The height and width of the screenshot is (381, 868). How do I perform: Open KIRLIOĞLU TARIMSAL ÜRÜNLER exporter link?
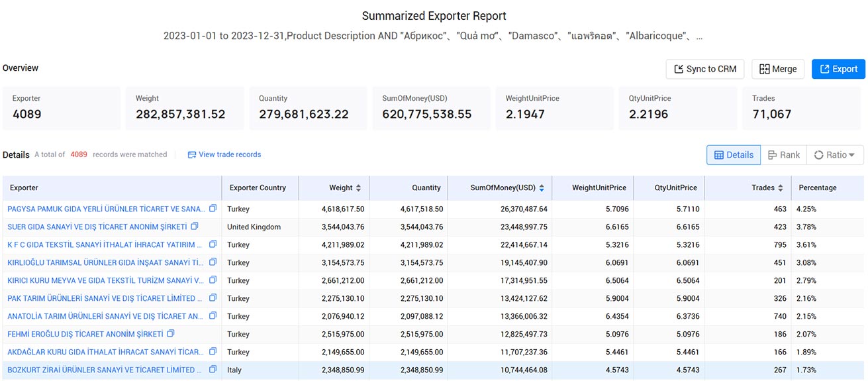point(106,262)
